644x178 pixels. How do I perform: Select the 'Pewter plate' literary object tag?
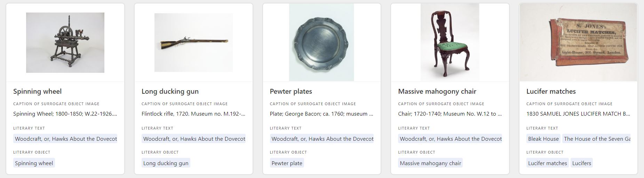[x=287, y=163]
